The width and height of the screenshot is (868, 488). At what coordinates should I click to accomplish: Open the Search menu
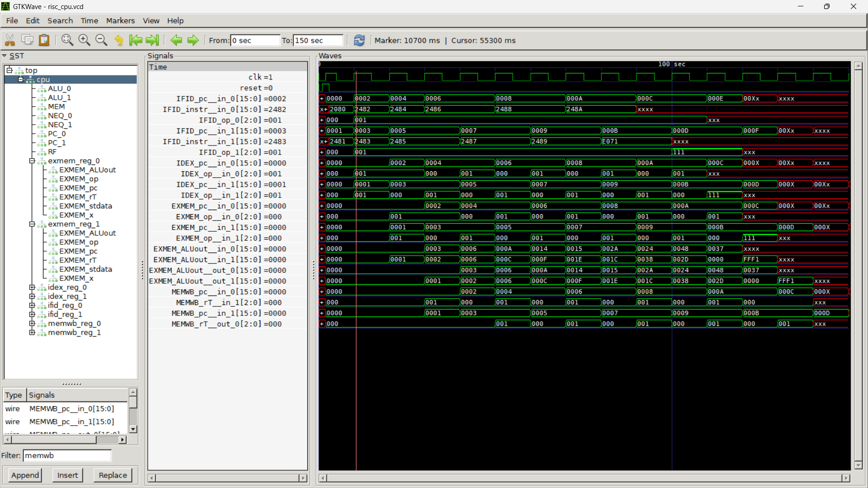[x=60, y=21]
